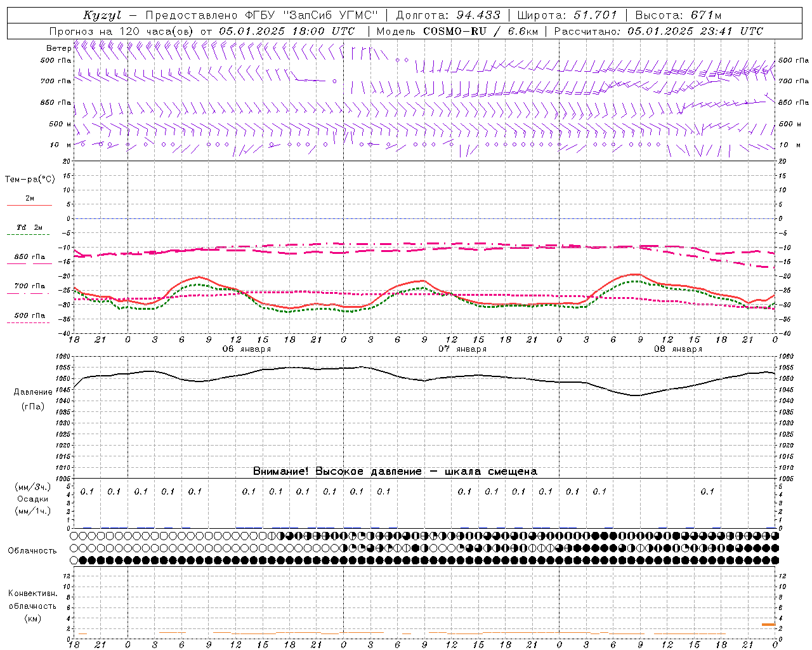812x650 pixels.
Task: Click the "(гПа)" unit label under Давление
Action: click(33, 406)
